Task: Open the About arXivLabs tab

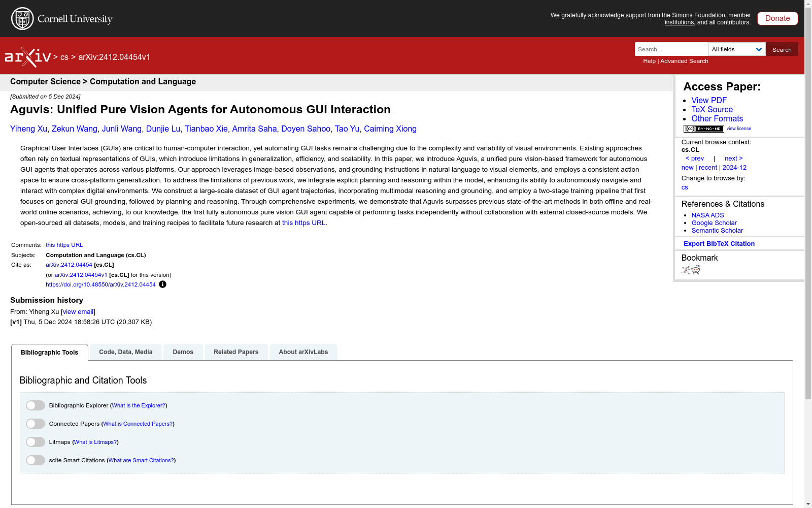Action: (x=303, y=352)
